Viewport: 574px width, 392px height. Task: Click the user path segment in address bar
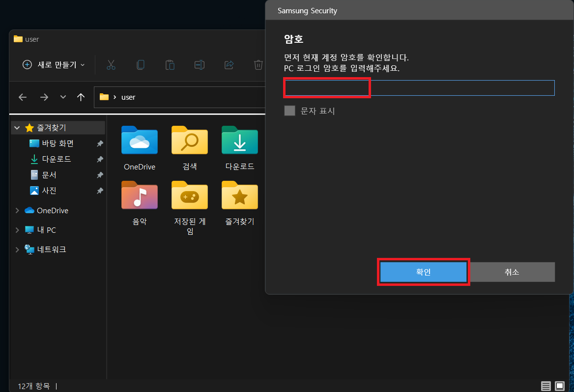(128, 97)
